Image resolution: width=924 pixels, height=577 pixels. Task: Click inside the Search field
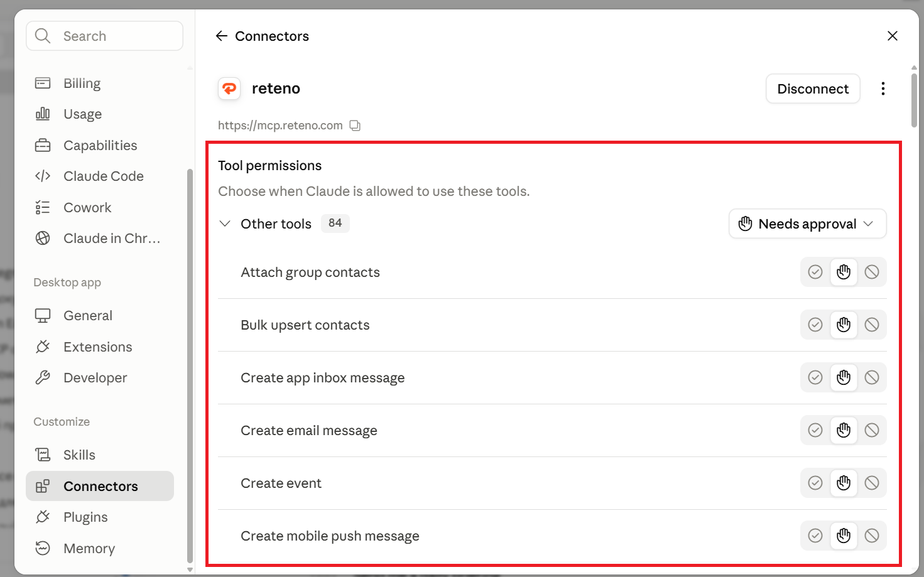tap(105, 36)
